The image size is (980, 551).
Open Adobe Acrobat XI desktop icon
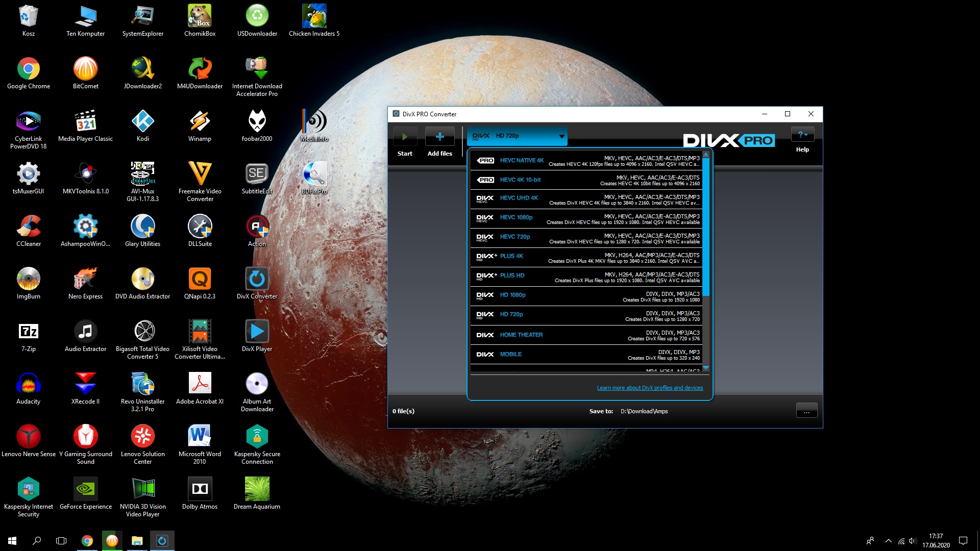(200, 388)
